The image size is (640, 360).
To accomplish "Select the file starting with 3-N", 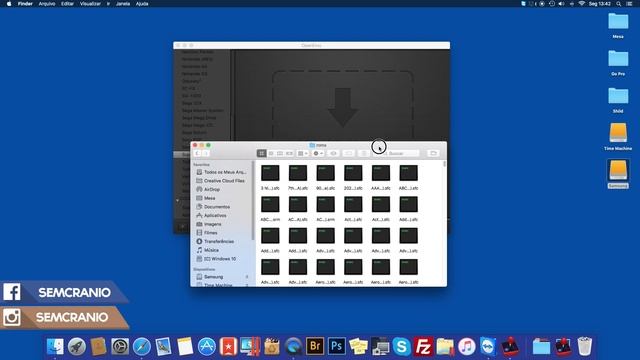I will tap(270, 178).
